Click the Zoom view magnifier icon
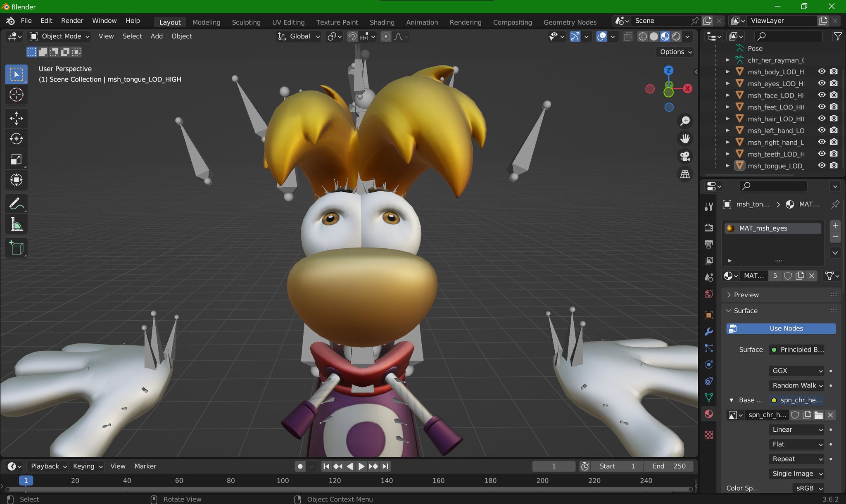 point(685,121)
